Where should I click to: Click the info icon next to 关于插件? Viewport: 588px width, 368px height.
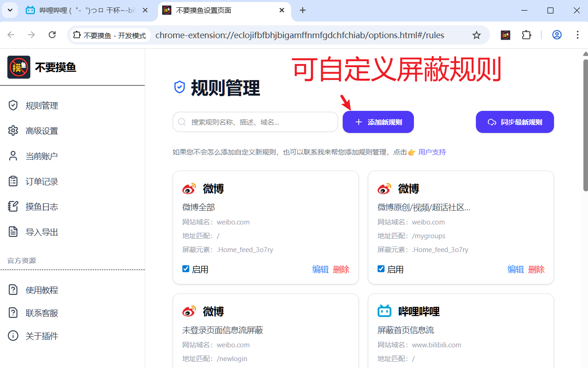(x=13, y=336)
